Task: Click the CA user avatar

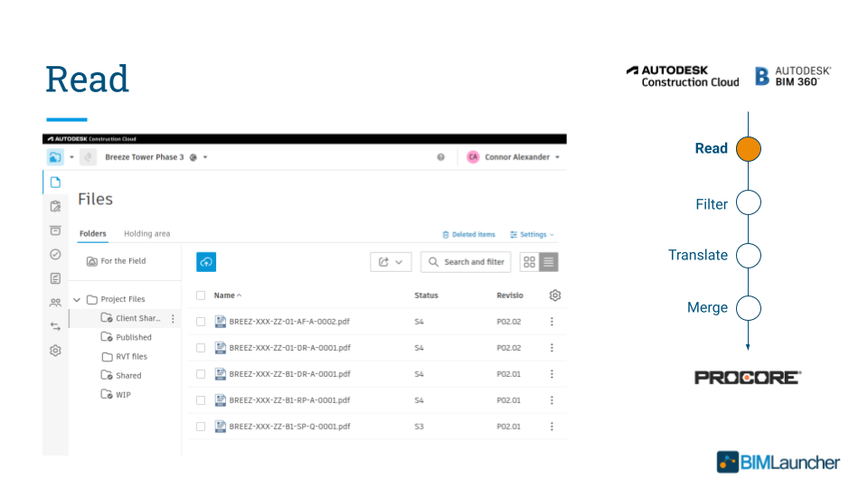Action: (x=473, y=157)
